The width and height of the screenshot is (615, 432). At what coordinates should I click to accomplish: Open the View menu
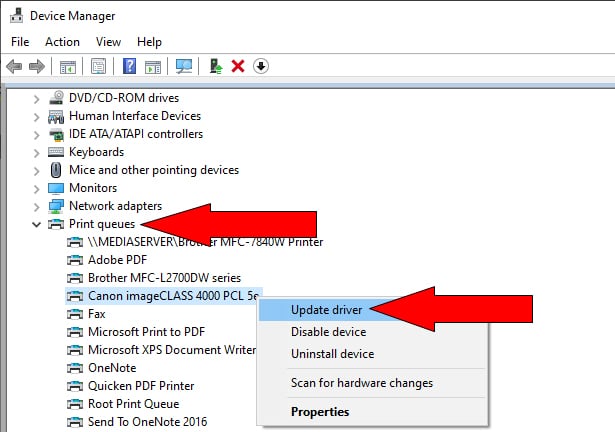click(108, 42)
